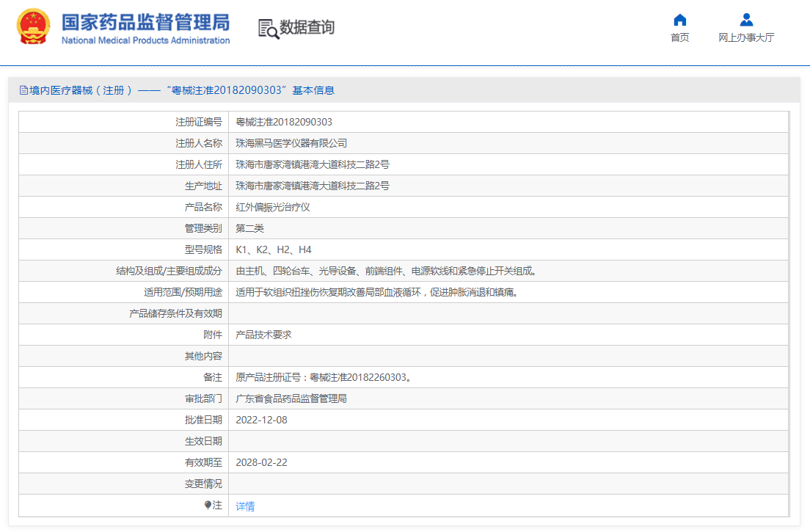Click the 网上办事大厅 person icon
Screen dimensions: 810x532
pos(746,20)
